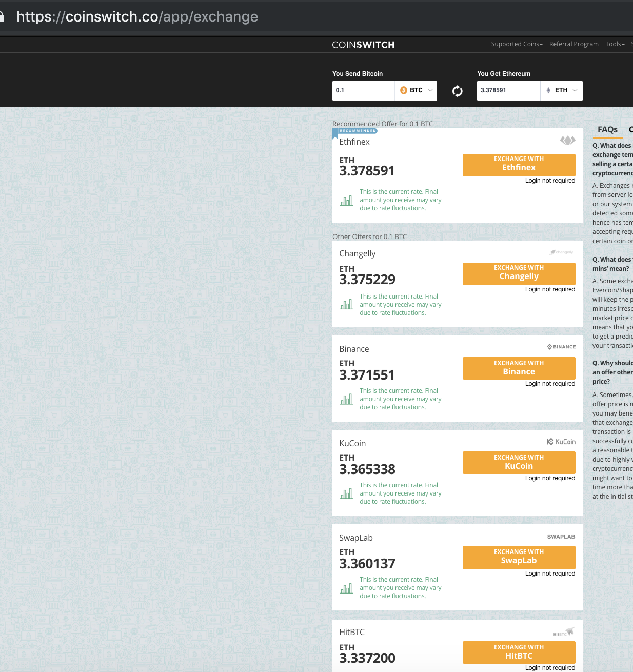
Task: Click the current rate notice in SwapLab card
Action: [401, 588]
